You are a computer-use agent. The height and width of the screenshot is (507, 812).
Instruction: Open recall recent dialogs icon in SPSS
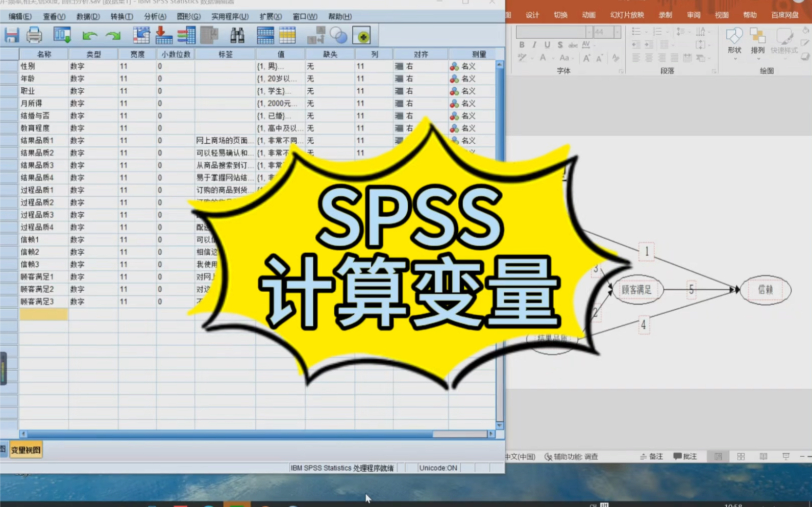[62, 35]
